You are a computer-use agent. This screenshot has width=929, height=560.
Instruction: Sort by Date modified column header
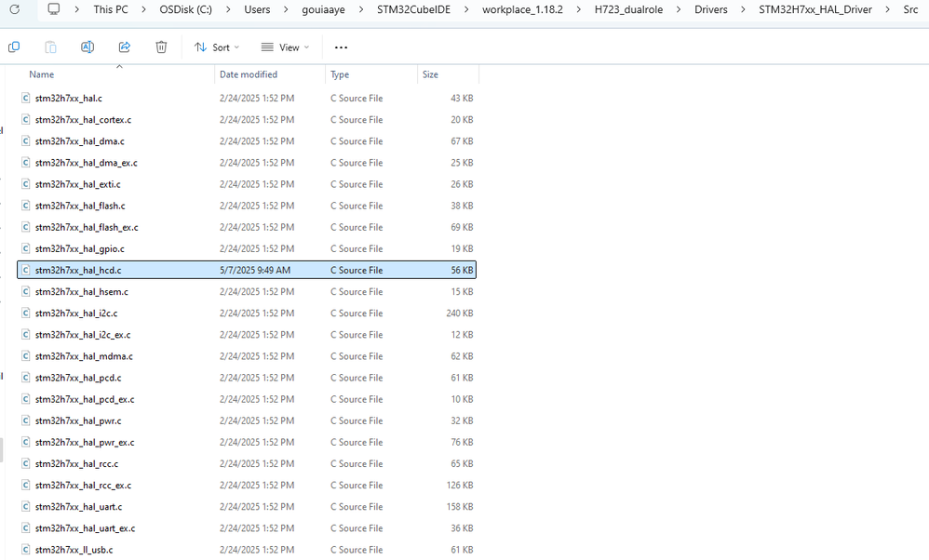pyautogui.click(x=249, y=74)
